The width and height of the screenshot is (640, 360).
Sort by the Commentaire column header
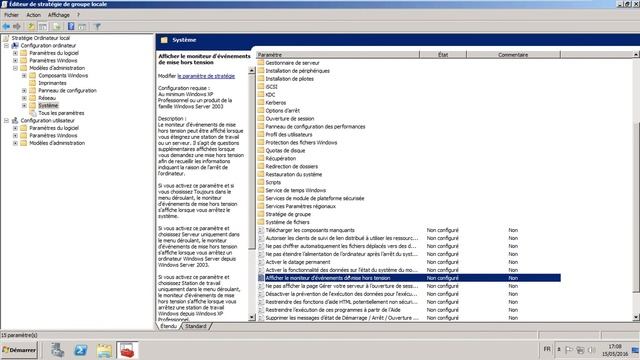[513, 55]
